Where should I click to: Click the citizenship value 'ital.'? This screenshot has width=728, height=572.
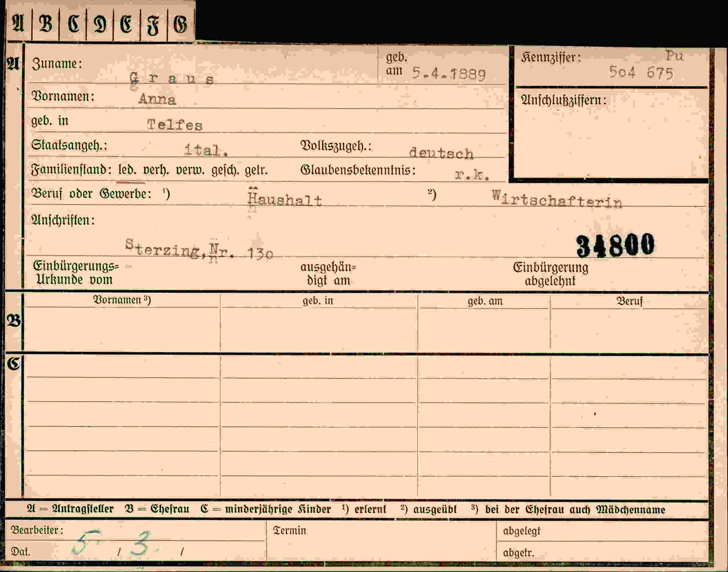coord(206,150)
